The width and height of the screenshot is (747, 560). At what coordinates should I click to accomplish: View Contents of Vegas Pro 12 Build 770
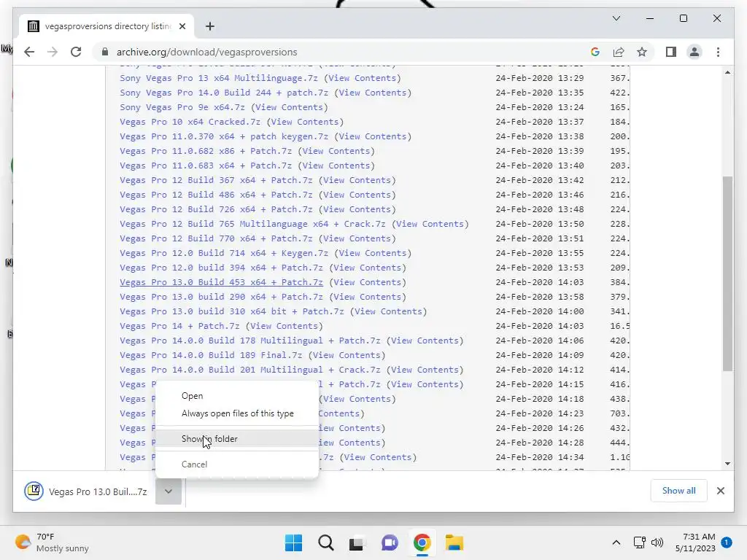click(357, 238)
